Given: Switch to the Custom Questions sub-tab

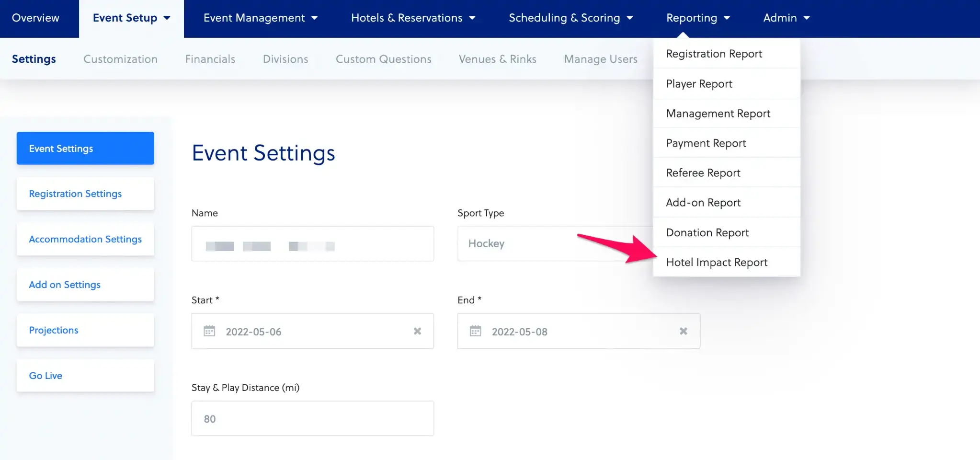Looking at the screenshot, I should 384,59.
